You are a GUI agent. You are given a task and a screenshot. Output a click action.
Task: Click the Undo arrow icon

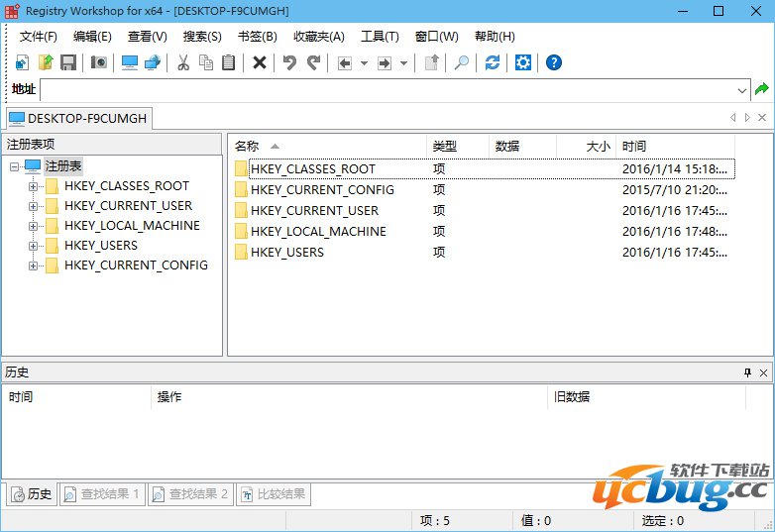click(x=289, y=62)
